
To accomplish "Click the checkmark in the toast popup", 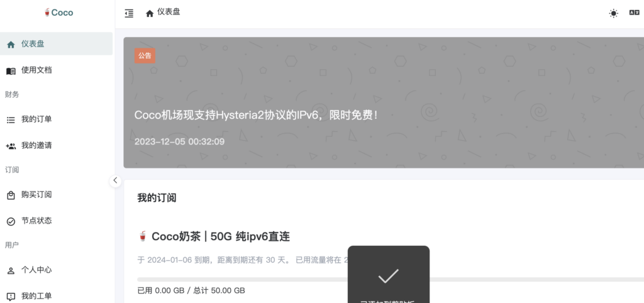I will [389, 276].
